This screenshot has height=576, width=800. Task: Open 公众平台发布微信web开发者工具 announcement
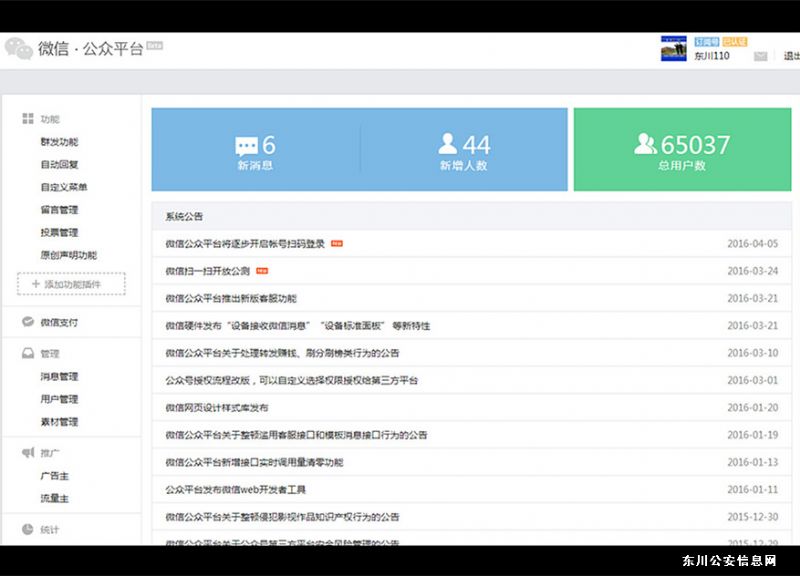coord(235,490)
